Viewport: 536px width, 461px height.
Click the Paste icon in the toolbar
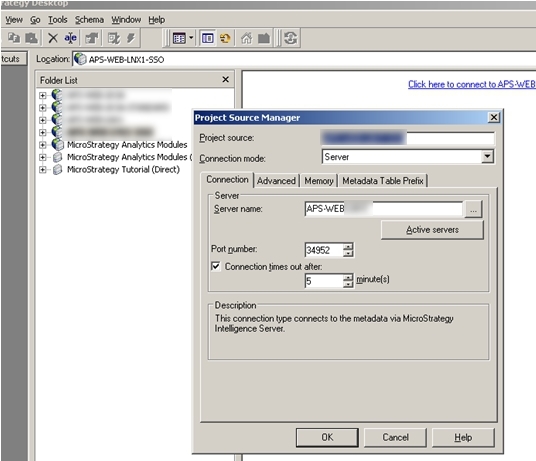[31, 38]
